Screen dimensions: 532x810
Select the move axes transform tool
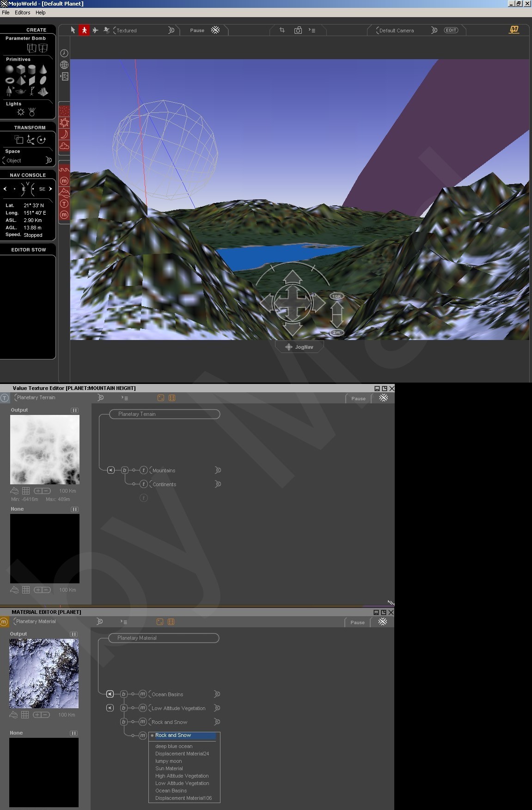coord(31,140)
